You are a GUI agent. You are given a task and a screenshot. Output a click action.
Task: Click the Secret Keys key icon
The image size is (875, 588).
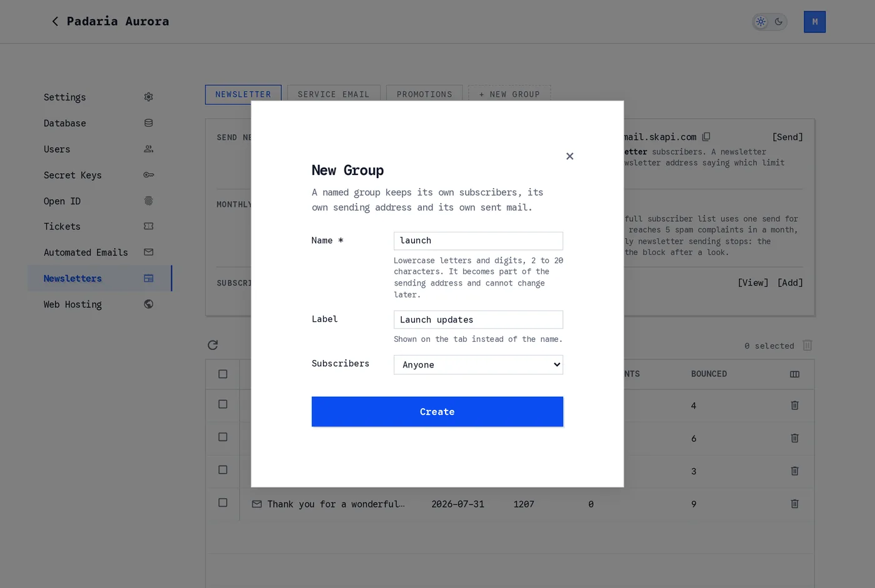pos(149,175)
